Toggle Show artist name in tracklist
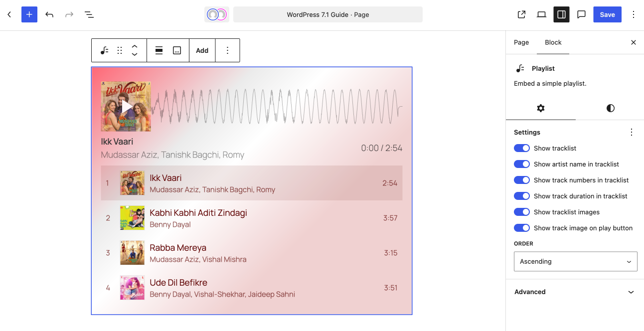The width and height of the screenshot is (644, 331). (522, 164)
